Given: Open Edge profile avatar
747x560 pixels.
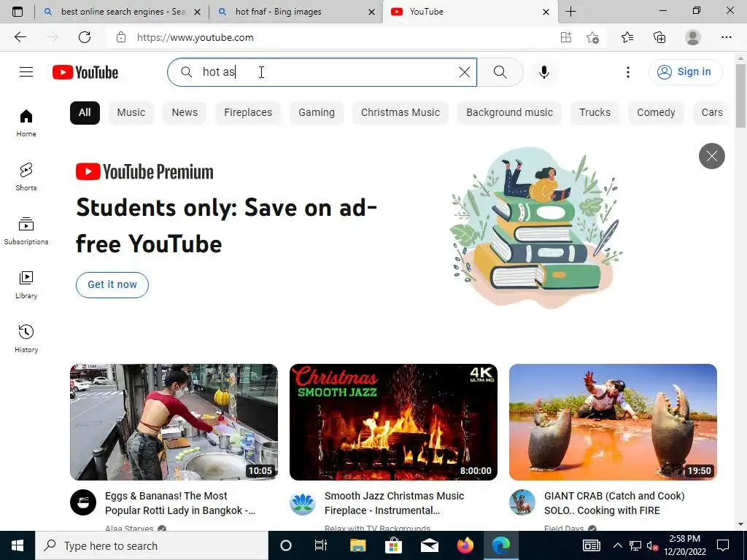Looking at the screenshot, I should coord(693,37).
